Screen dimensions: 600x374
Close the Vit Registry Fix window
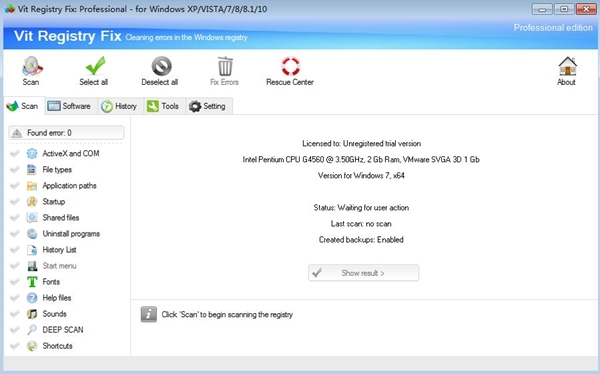click(586, 9)
